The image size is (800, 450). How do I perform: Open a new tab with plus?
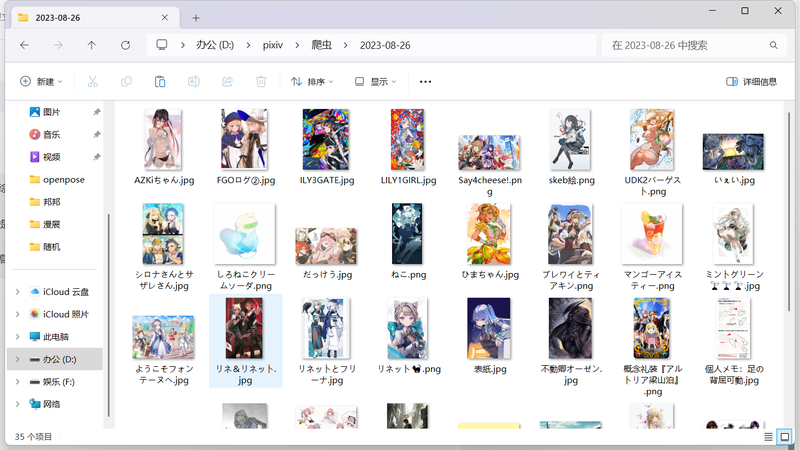196,18
